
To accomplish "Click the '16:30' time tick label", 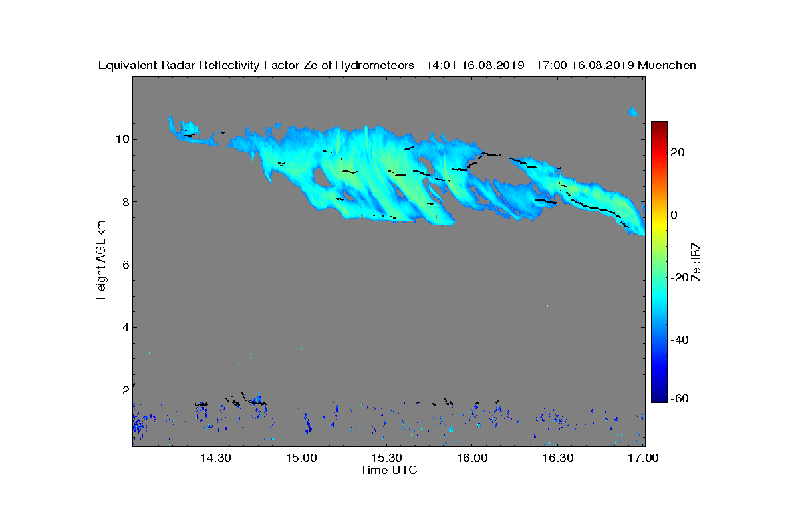I will 557,458.
